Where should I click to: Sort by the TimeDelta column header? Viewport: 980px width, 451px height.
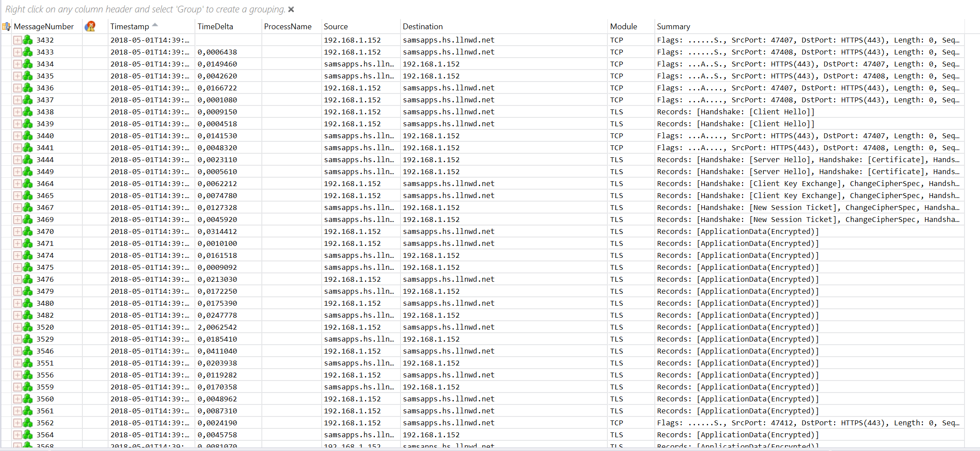tap(215, 27)
